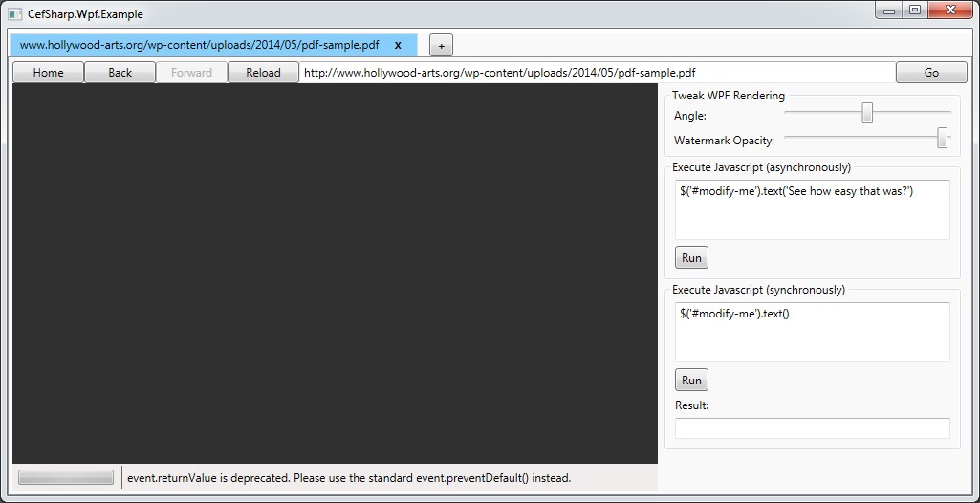Image resolution: width=980 pixels, height=503 pixels.
Task: Reload the current page
Action: click(263, 73)
